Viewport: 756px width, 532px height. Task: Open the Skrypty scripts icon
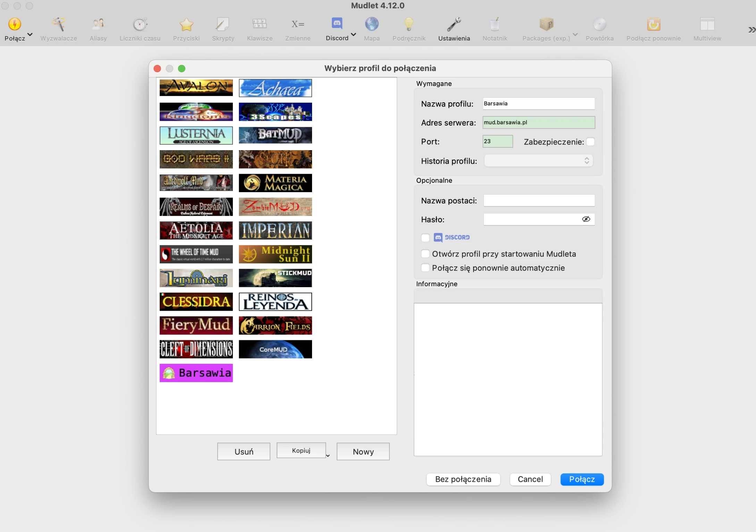[223, 24]
